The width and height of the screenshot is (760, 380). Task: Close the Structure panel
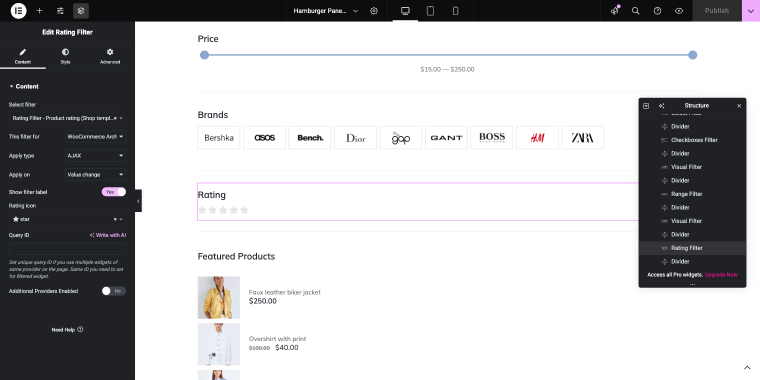739,106
